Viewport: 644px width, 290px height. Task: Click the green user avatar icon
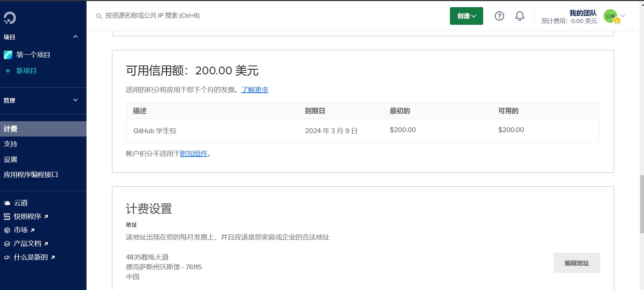click(x=610, y=16)
